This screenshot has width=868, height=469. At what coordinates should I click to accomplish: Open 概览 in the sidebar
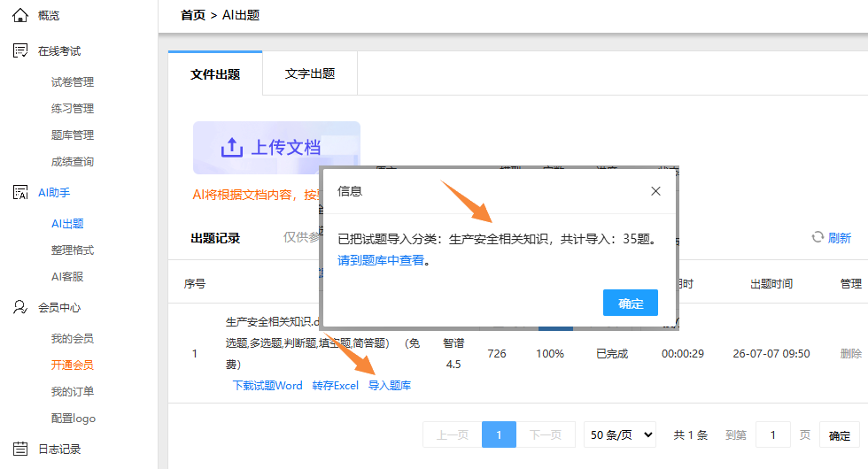[48, 16]
